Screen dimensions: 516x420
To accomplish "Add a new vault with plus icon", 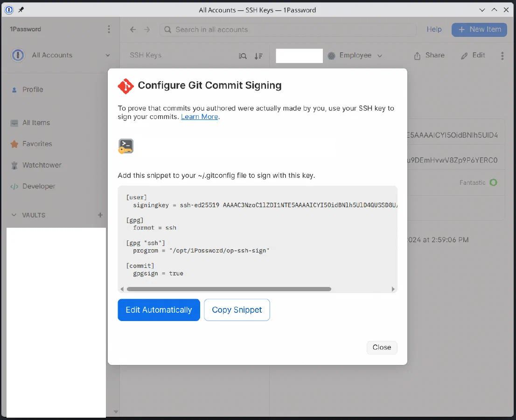I will (x=100, y=215).
